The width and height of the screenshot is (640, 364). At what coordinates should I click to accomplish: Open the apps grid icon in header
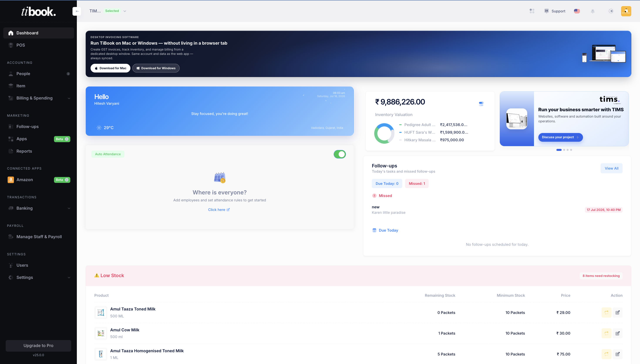click(x=532, y=11)
